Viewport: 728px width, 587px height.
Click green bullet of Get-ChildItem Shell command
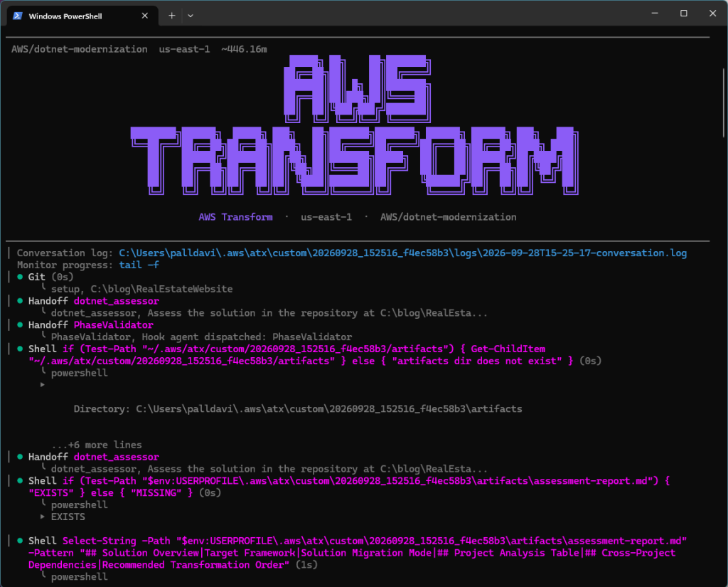(x=20, y=349)
